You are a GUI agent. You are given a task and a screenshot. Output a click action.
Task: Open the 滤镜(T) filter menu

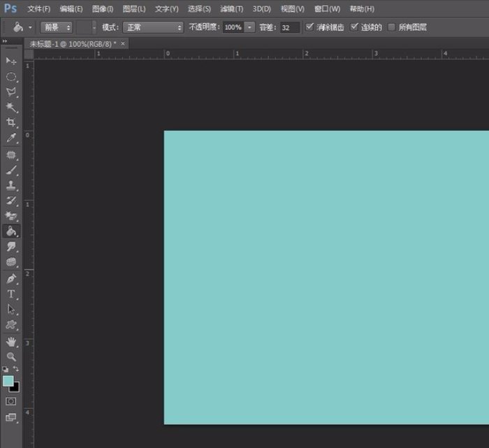click(231, 8)
